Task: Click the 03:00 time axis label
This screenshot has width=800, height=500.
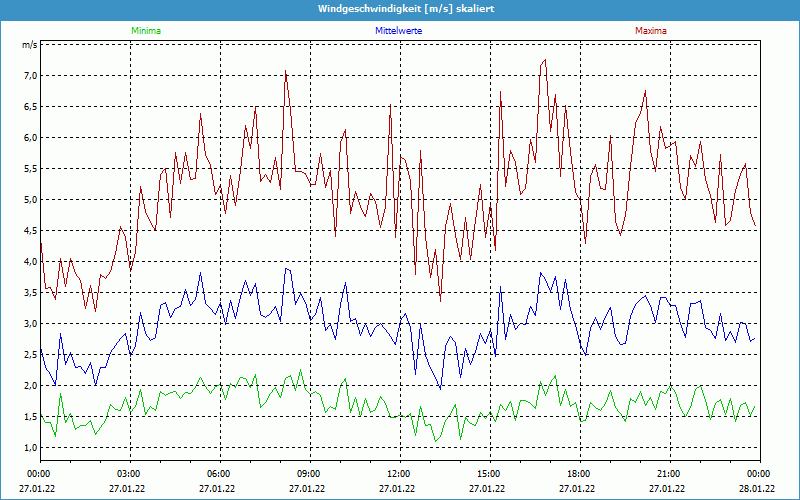Action: point(128,474)
